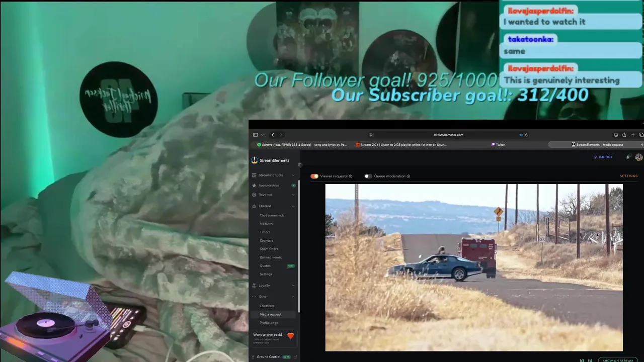Click the sidebar vertical scrollbar

[x=299, y=246]
